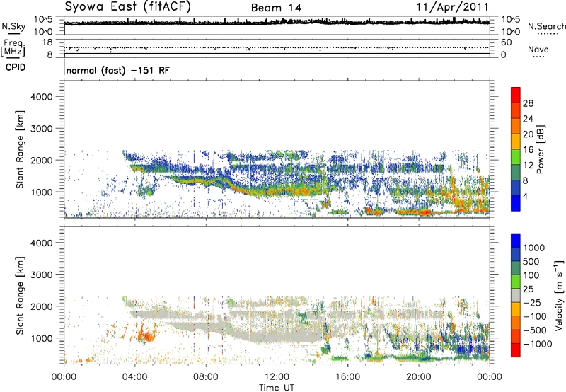566x392 pixels.
Task: Click the 'Freq. [MHz]' axis label
Action: click(x=13, y=47)
